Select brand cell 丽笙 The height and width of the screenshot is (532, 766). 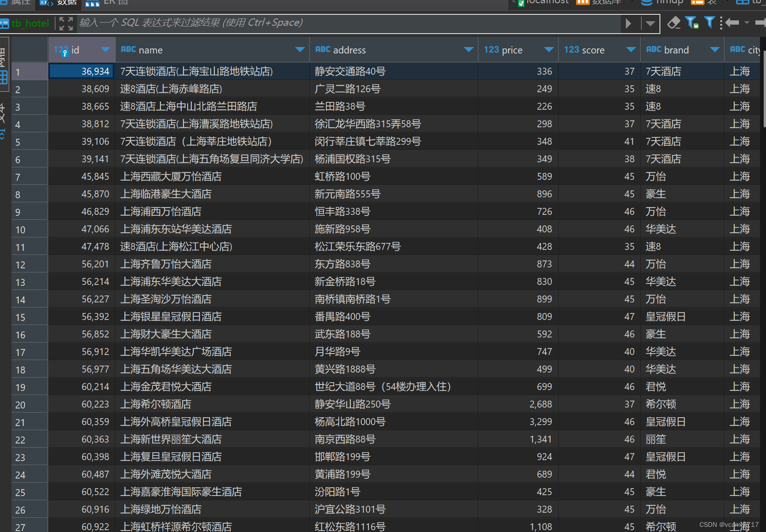[682, 439]
